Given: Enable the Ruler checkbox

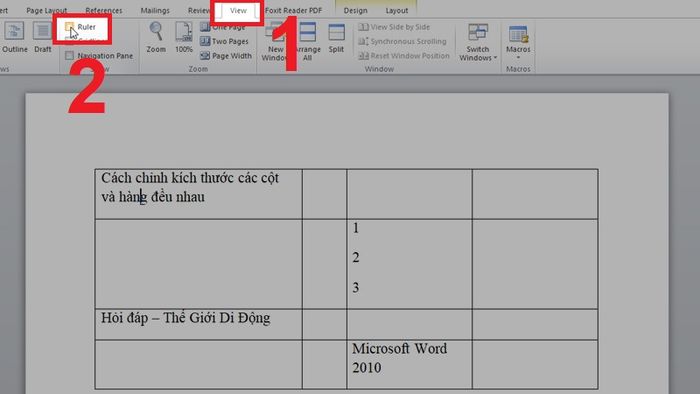Looking at the screenshot, I should click(x=69, y=27).
